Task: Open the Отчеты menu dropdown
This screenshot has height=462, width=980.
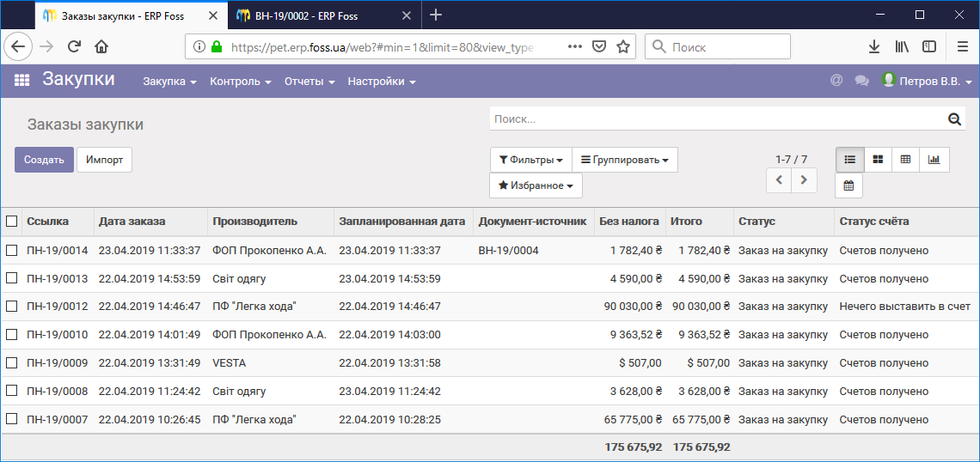Action: pos(310,82)
